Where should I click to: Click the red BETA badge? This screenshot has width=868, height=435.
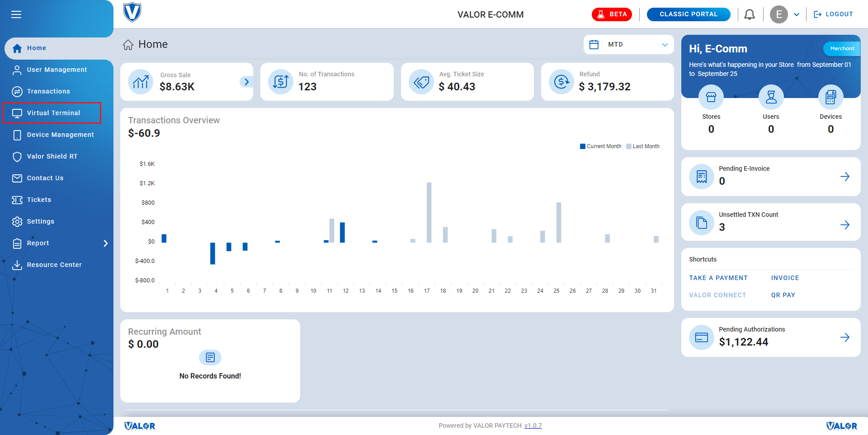click(x=612, y=14)
